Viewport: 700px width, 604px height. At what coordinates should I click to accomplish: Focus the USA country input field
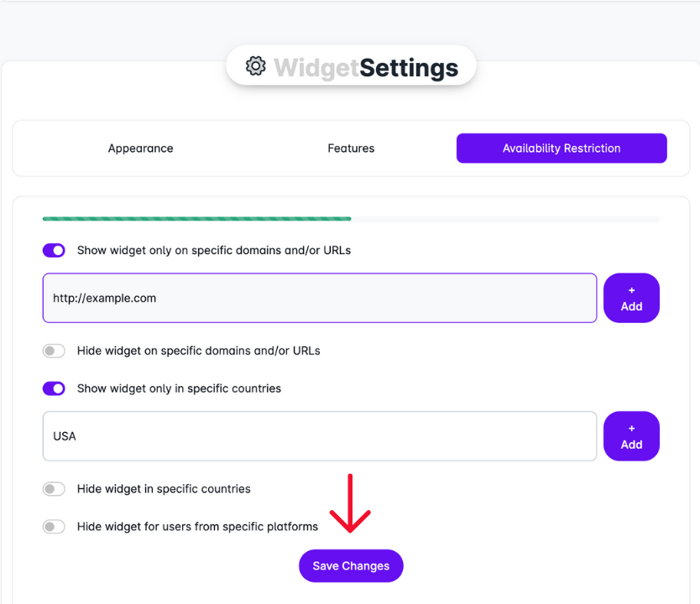pos(319,436)
